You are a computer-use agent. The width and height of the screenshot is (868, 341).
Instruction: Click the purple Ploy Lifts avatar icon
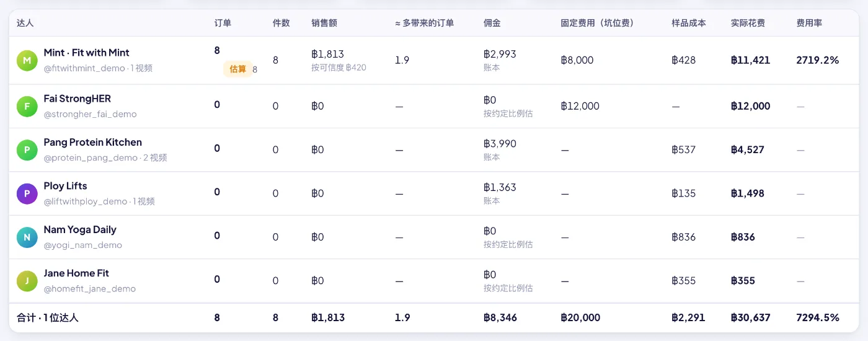pos(27,193)
